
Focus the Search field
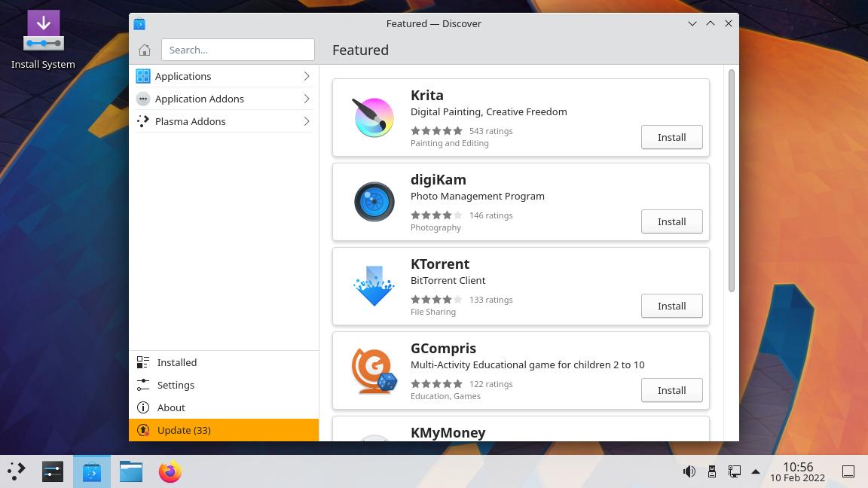click(238, 50)
